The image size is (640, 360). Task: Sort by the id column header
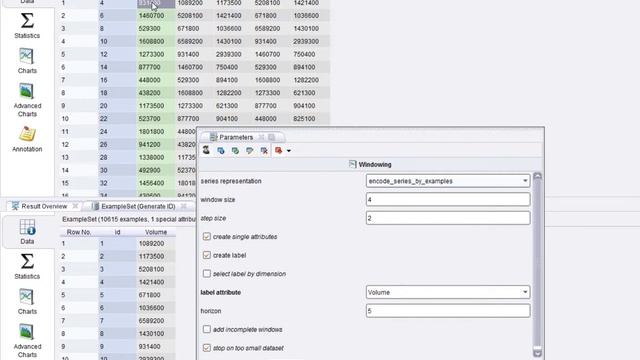coord(117,232)
